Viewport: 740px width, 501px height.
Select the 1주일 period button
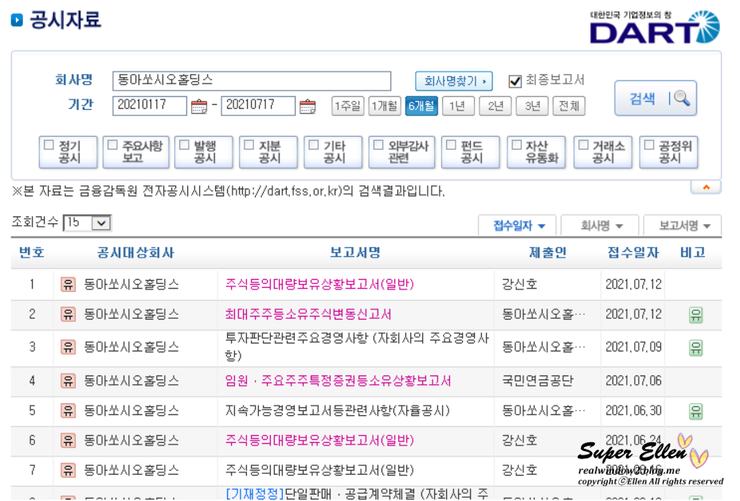click(347, 106)
